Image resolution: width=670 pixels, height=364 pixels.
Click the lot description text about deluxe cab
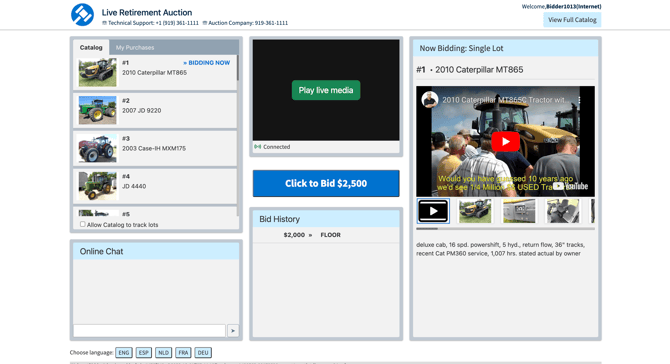500,249
